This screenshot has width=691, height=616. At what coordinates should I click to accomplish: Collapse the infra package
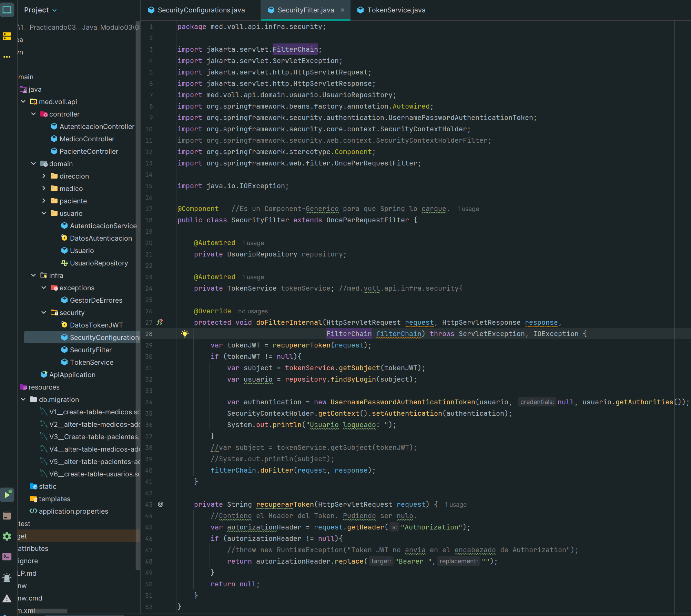[x=33, y=275]
